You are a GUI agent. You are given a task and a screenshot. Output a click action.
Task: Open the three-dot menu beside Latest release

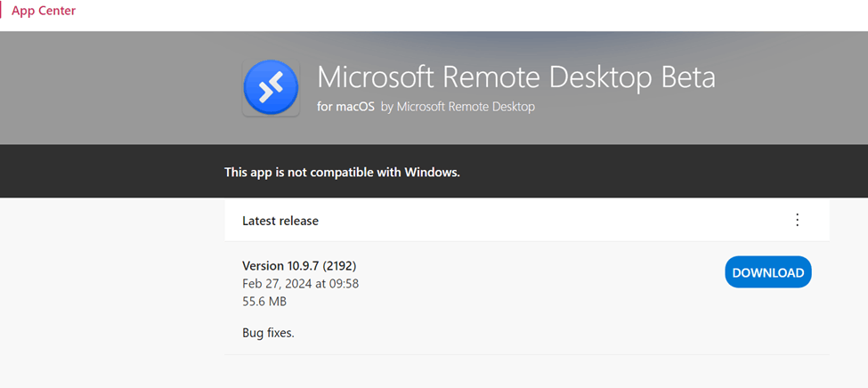[x=797, y=220]
